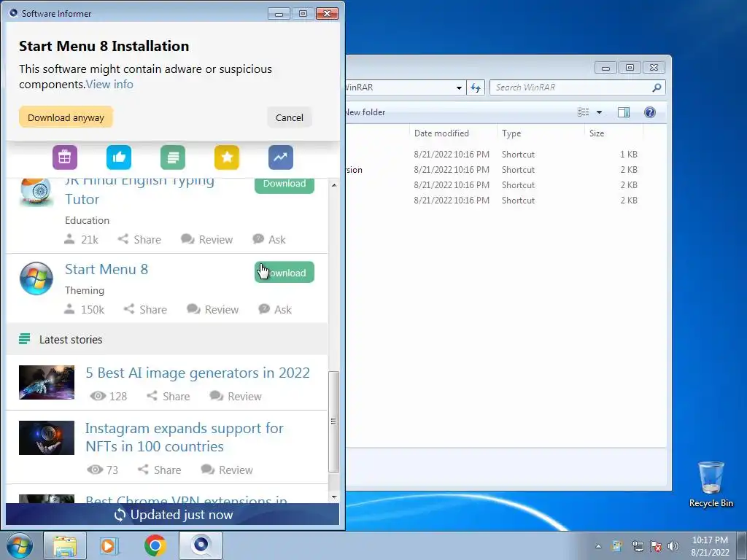Click the Updated just now refresh bar
Image resolution: width=747 pixels, height=560 pixels.
(x=172, y=514)
